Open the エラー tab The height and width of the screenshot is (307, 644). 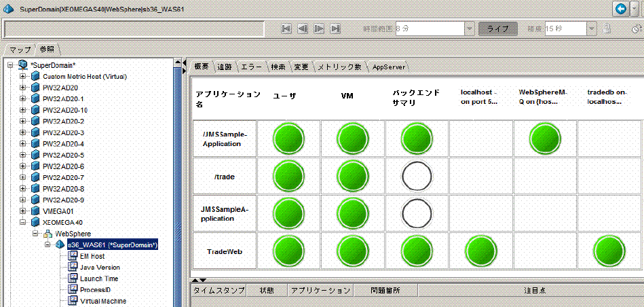coord(252,67)
